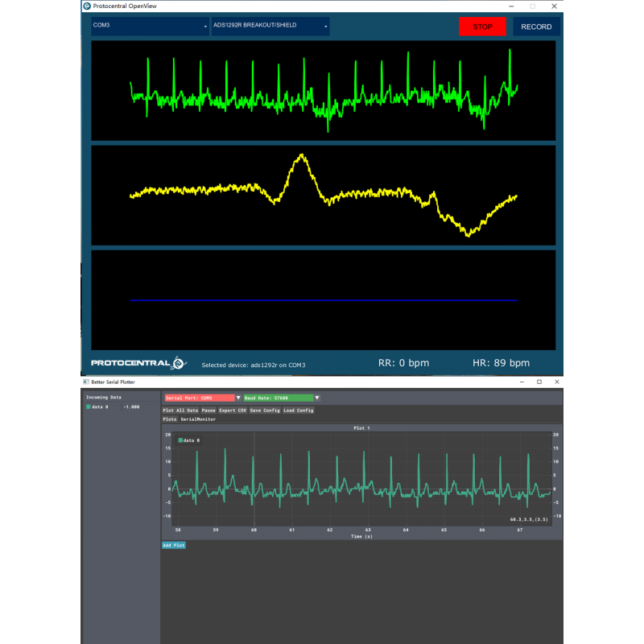Image resolution: width=644 pixels, height=644 pixels.
Task: Close the Protocentral OpenView window
Action: 554,6
